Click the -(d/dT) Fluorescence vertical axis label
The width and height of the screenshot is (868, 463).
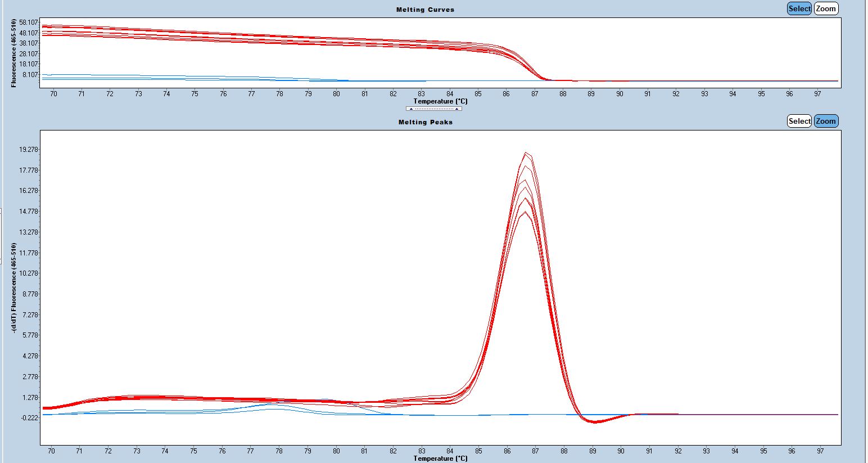point(13,287)
